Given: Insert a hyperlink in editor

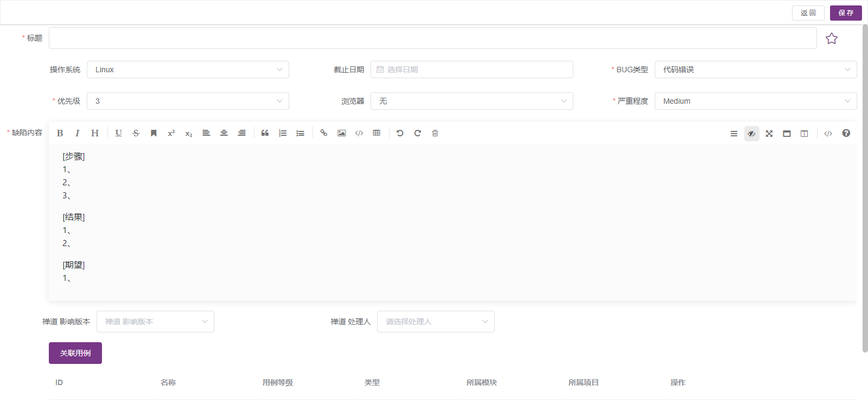Looking at the screenshot, I should pos(324,133).
